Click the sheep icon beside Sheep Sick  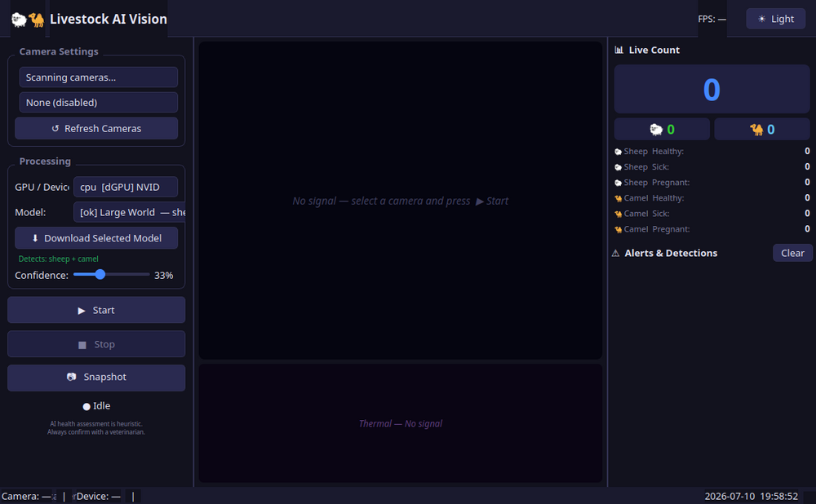[x=618, y=167]
